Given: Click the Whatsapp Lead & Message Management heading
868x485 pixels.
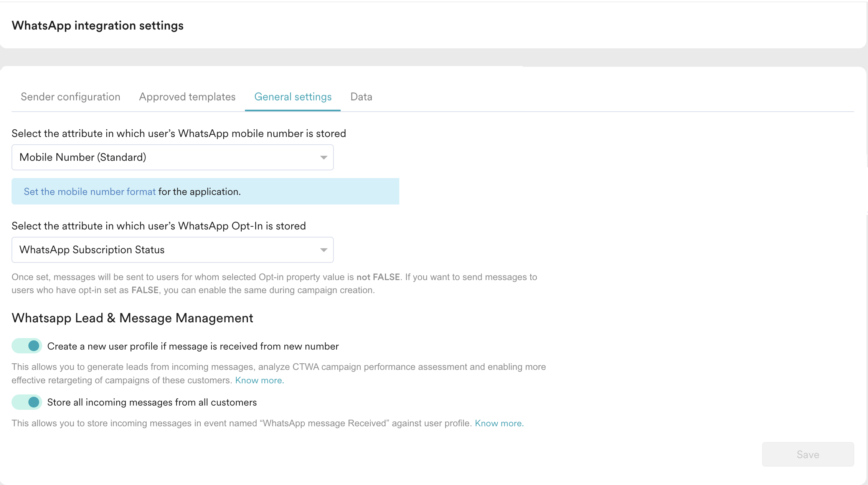Looking at the screenshot, I should tap(132, 318).
